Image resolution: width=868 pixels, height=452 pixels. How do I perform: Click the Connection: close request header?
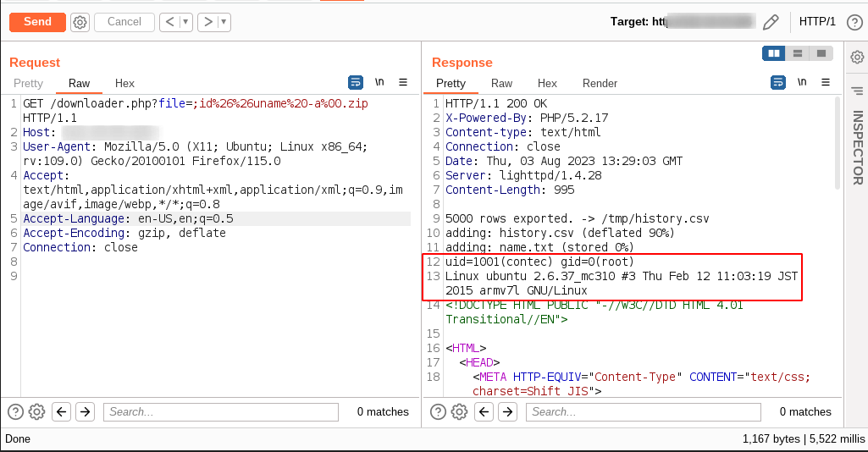tap(80, 247)
